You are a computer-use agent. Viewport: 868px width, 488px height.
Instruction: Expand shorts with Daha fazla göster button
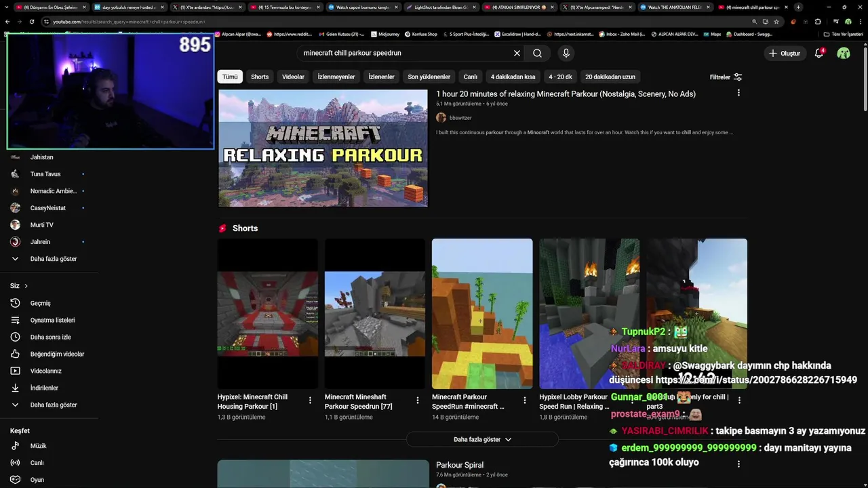click(x=482, y=439)
